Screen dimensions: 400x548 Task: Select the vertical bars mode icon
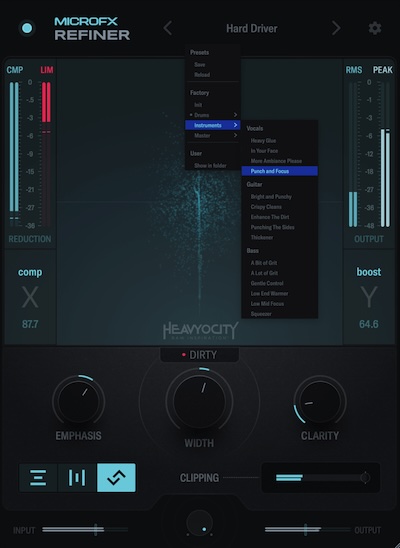77,478
